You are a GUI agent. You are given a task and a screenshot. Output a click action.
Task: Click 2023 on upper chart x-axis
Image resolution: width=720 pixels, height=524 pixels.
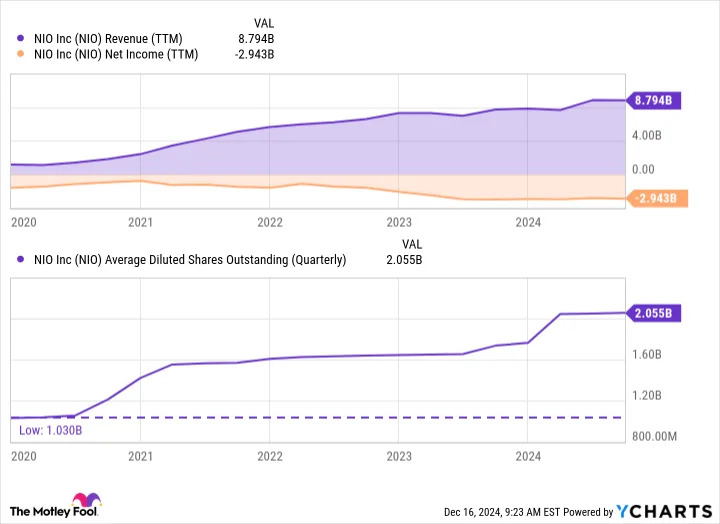(x=399, y=223)
